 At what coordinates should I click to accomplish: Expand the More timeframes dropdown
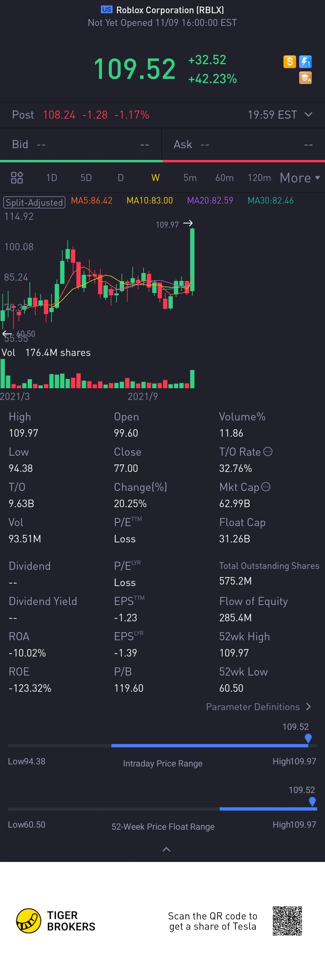point(299,178)
